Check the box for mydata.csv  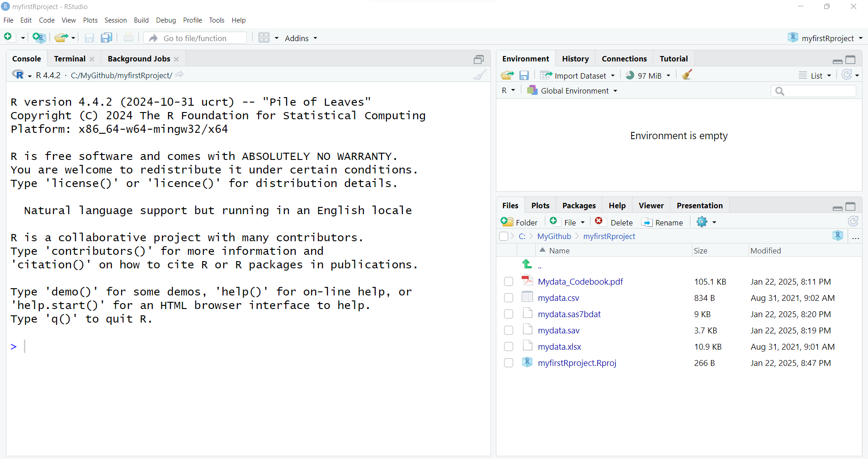pyautogui.click(x=509, y=298)
